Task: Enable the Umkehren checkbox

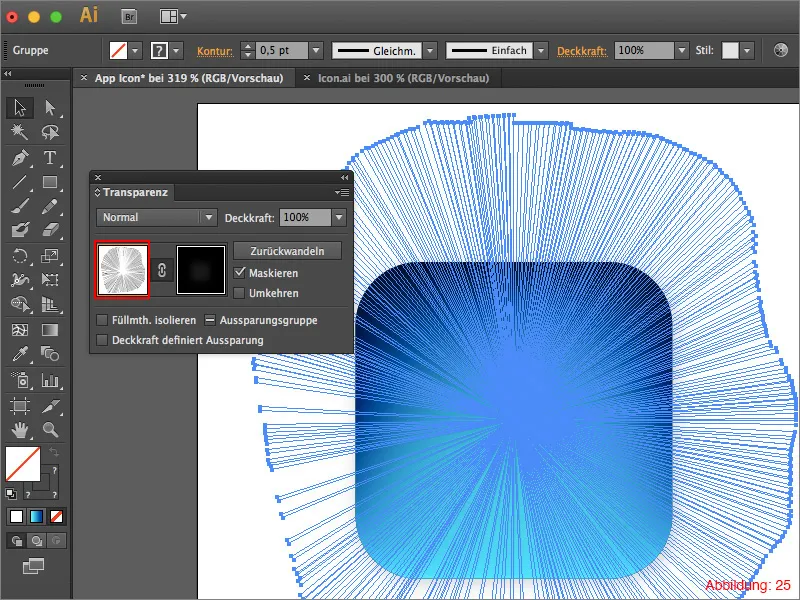Action: (x=239, y=293)
